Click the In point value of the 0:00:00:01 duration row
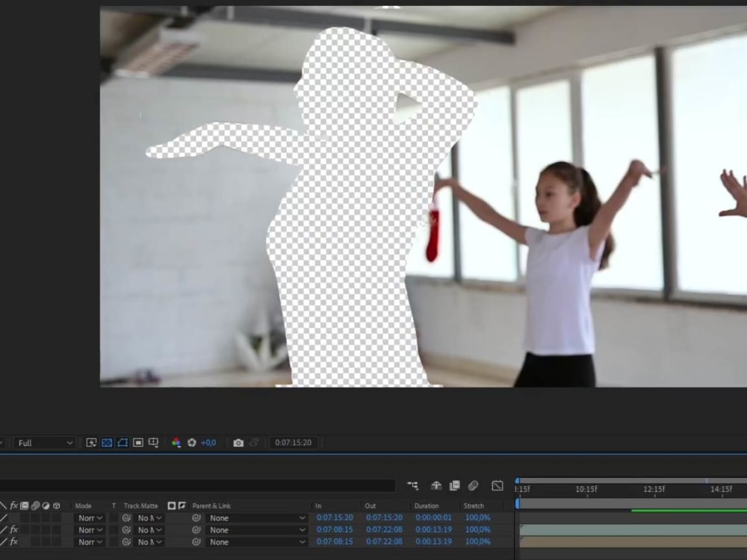747x560 pixels. pos(335,517)
